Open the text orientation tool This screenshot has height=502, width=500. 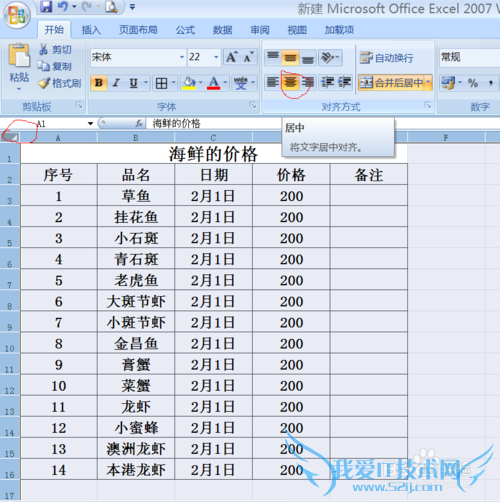330,57
